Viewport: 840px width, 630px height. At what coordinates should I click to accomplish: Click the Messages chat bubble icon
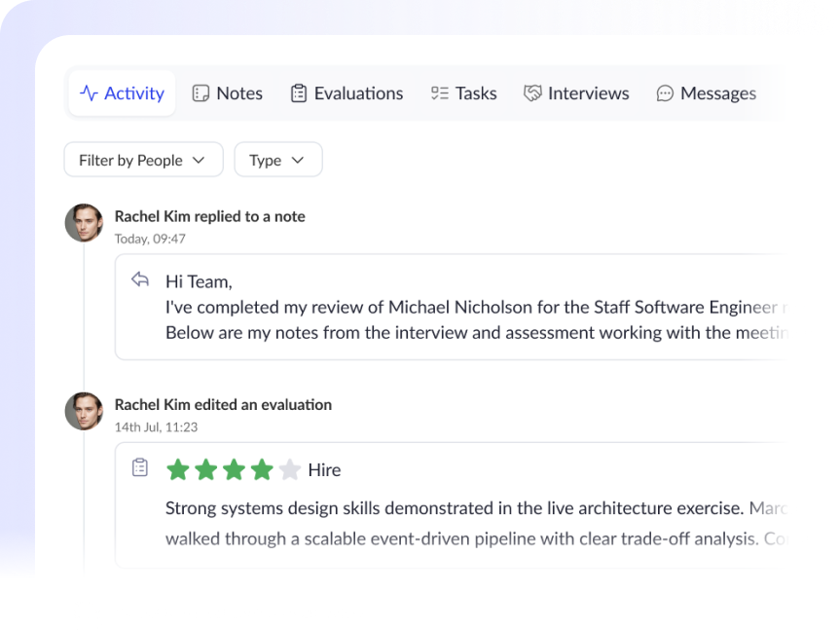(x=665, y=93)
